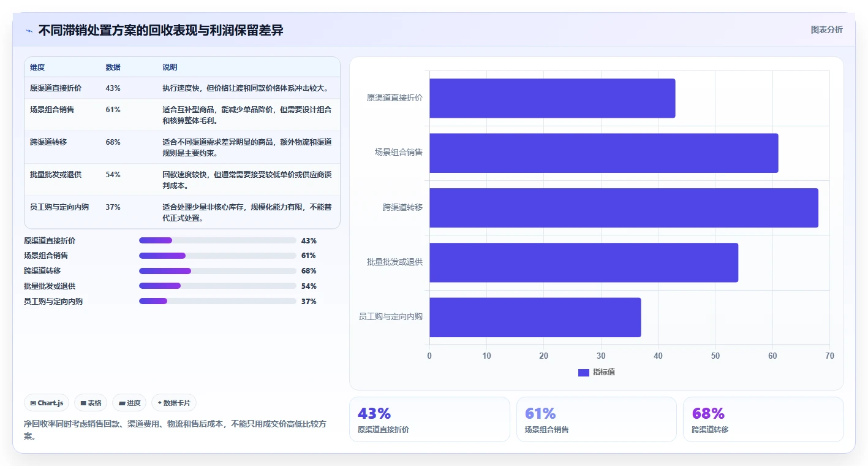This screenshot has width=868, height=466.
Task: Click the 跨渠道转移 label on the chart axis
Action: 402,208
